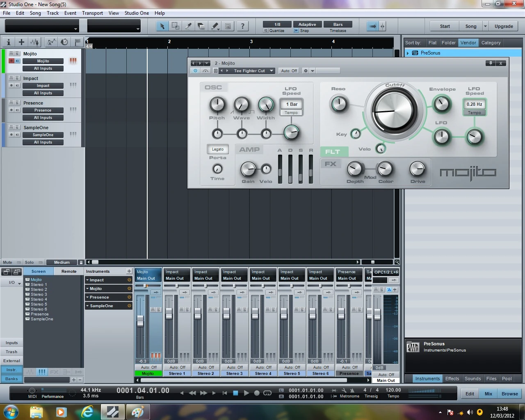This screenshot has height=420, width=525.
Task: Select the Eraser tool
Action: pos(201,26)
